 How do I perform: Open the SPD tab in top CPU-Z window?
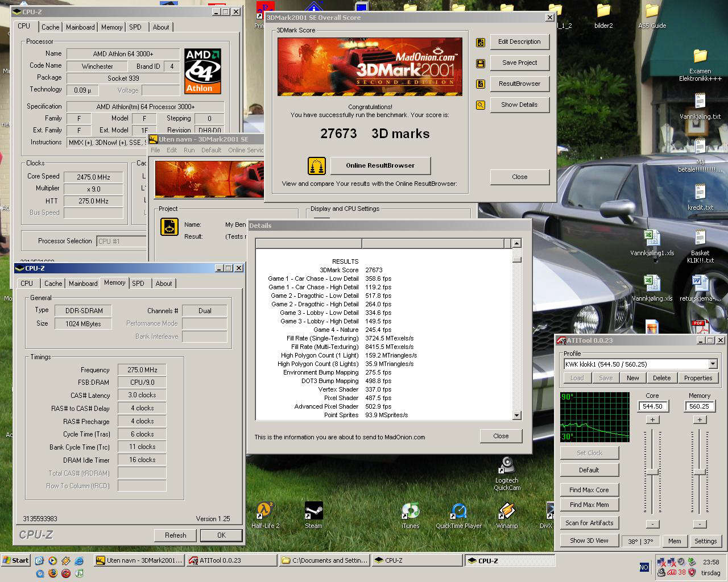135,27
